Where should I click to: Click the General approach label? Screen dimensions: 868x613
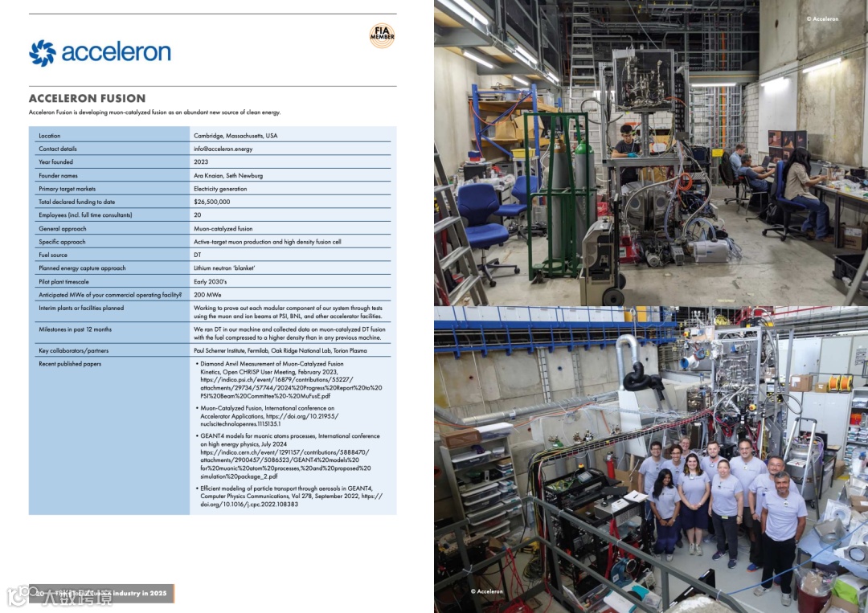[62, 228]
